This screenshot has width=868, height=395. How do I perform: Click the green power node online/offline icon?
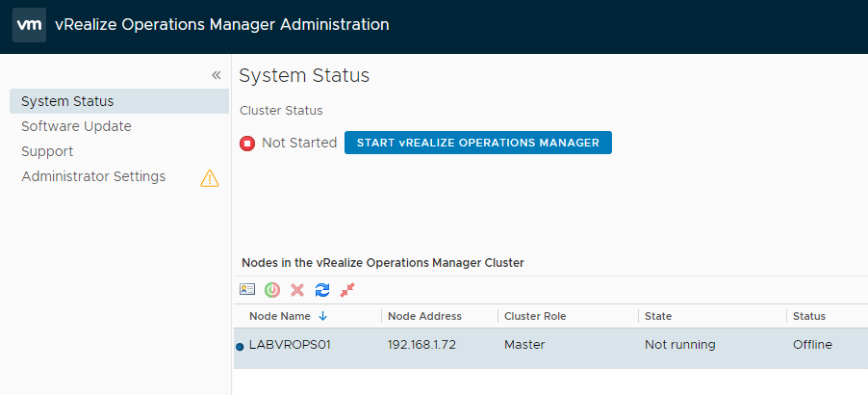click(x=272, y=289)
